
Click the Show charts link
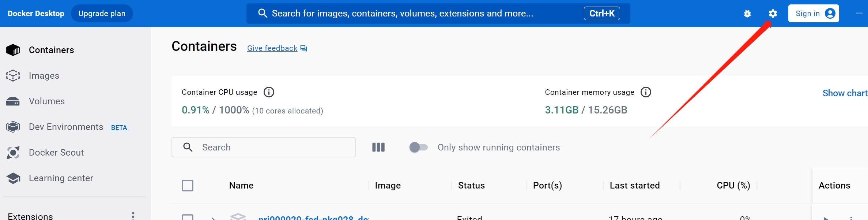845,93
